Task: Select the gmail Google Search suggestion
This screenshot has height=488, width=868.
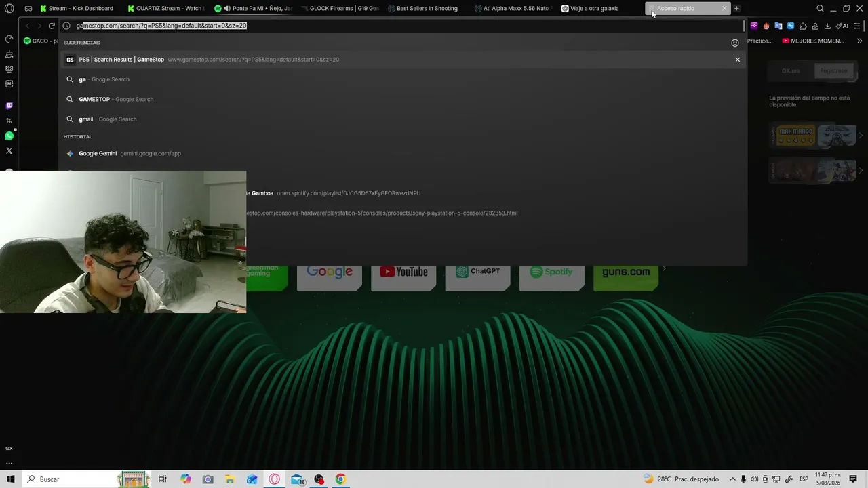Action: click(x=403, y=119)
